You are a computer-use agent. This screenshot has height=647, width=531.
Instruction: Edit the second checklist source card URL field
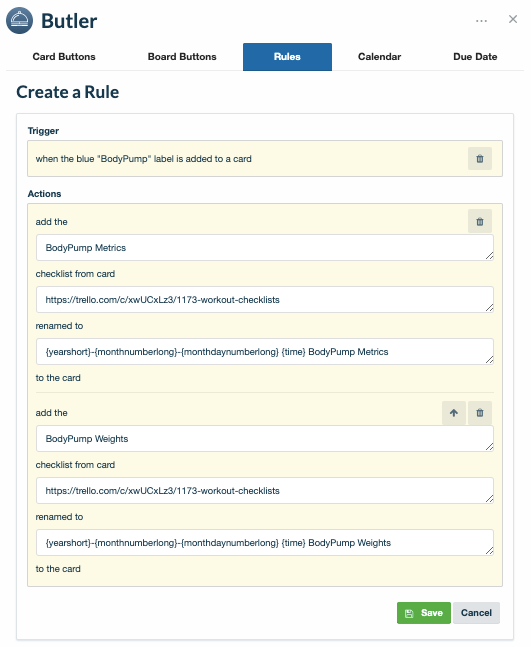click(x=265, y=491)
